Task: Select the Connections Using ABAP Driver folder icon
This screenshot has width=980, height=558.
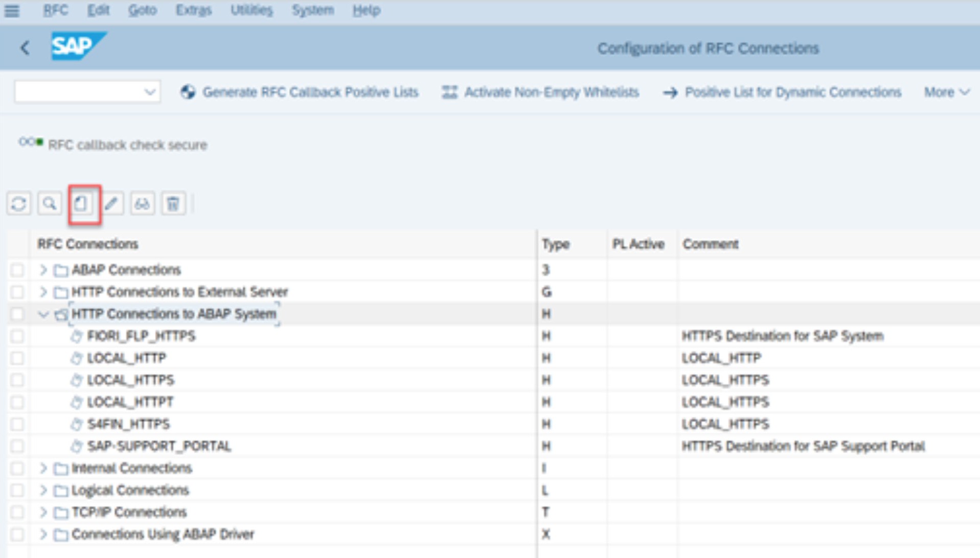Action: coord(61,534)
